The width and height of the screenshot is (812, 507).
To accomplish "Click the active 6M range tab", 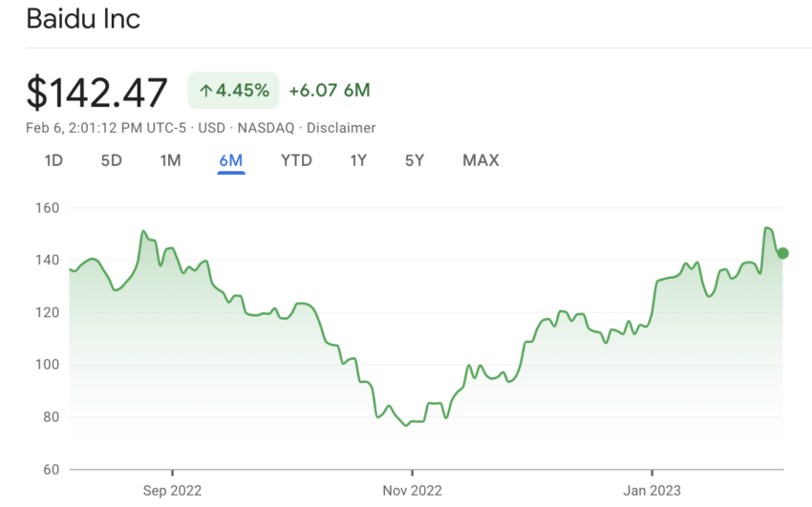I will pos(231,161).
